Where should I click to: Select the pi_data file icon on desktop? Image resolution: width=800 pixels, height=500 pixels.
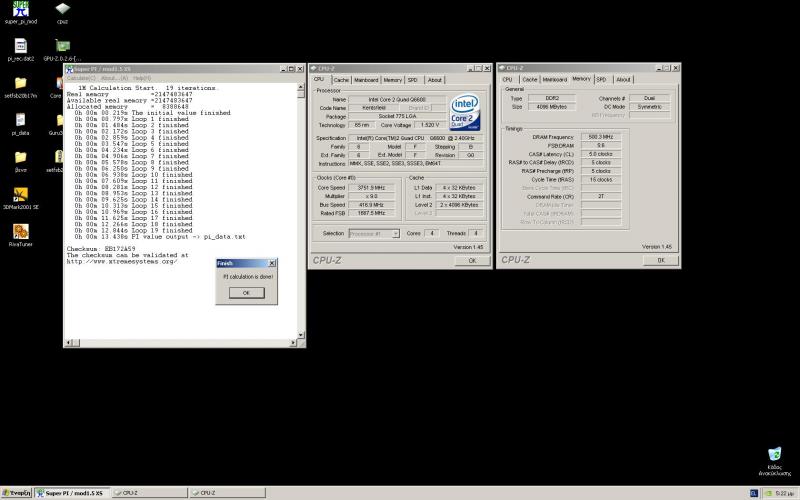(x=20, y=124)
